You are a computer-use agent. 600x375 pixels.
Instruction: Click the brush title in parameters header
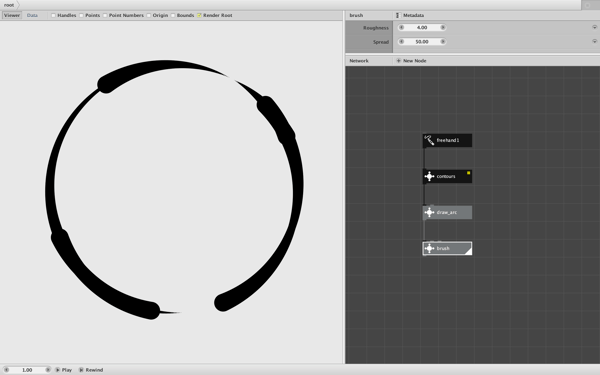[x=356, y=15]
